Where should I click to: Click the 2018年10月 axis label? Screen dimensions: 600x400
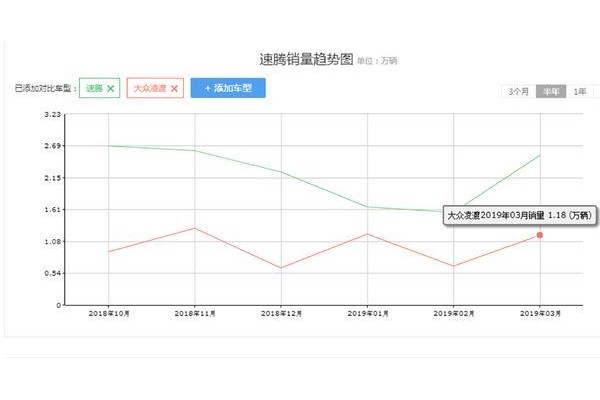click(109, 313)
